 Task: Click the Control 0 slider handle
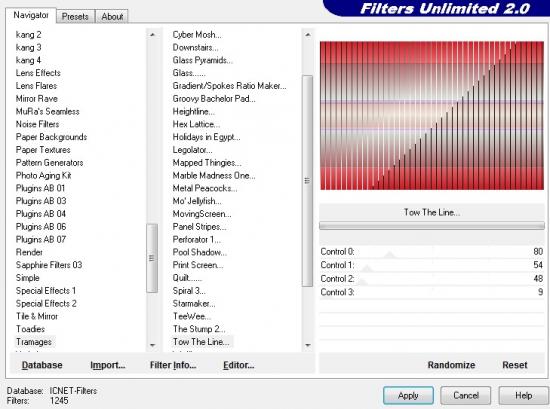[x=389, y=255]
